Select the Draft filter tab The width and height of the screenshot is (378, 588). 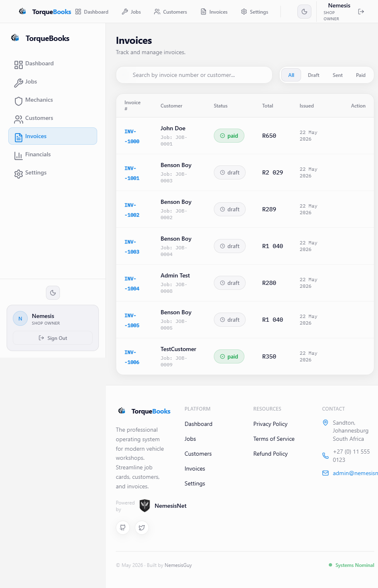click(x=313, y=75)
